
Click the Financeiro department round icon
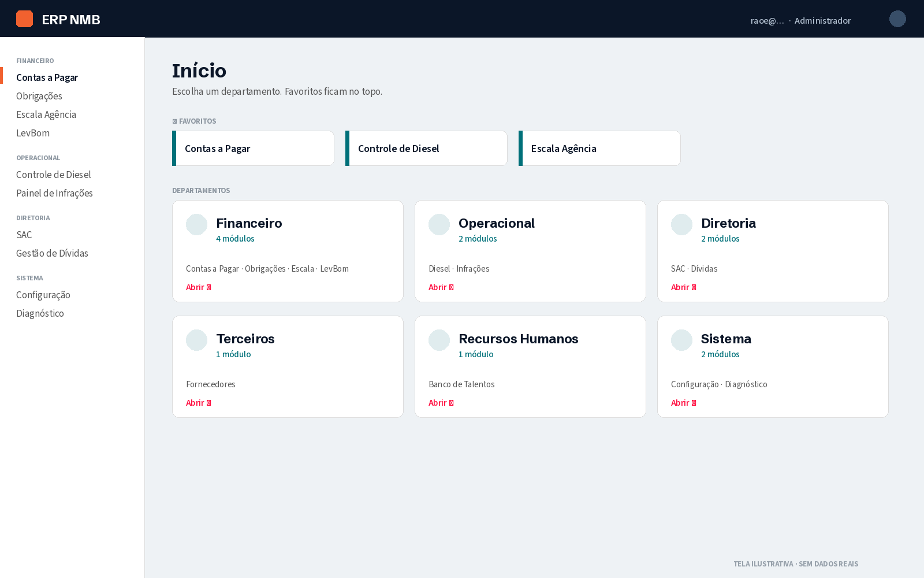point(196,224)
